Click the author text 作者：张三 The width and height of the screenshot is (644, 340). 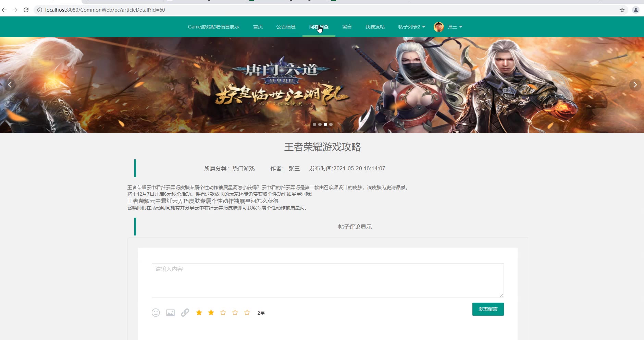[x=285, y=169]
